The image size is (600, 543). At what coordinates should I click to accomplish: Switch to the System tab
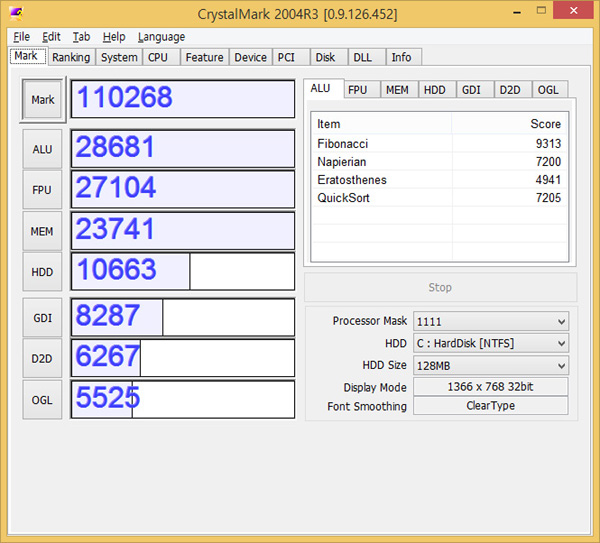point(119,57)
